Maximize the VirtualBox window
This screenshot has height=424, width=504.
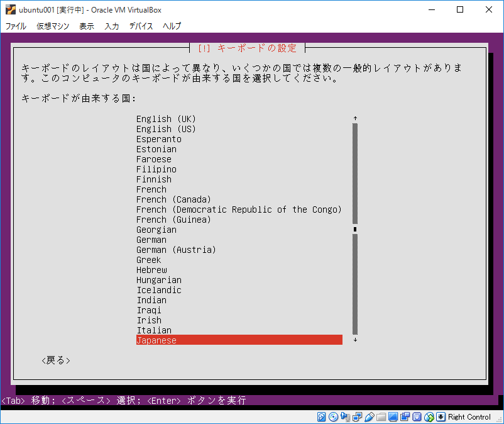pos(460,9)
